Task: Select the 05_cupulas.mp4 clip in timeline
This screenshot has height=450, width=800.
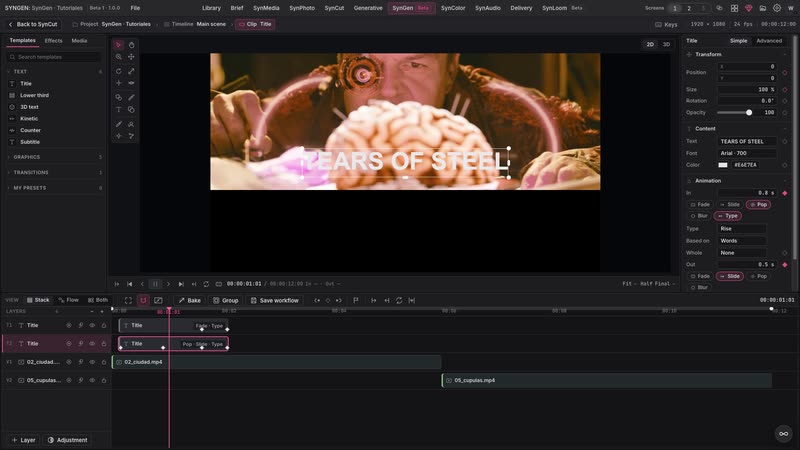Action: [607, 380]
